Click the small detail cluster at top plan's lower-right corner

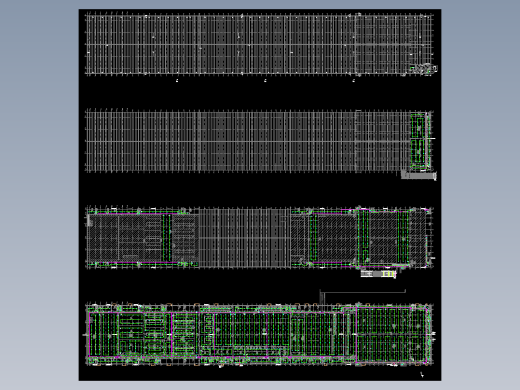tap(423, 69)
